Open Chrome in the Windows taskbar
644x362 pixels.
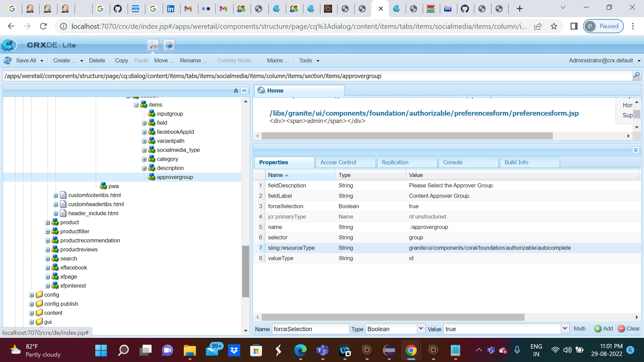click(x=411, y=351)
